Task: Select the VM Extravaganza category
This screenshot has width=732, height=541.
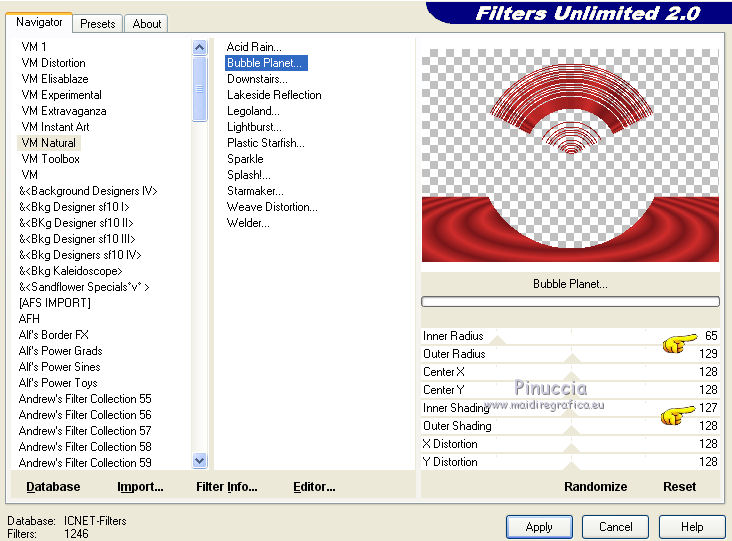Action: [x=63, y=111]
